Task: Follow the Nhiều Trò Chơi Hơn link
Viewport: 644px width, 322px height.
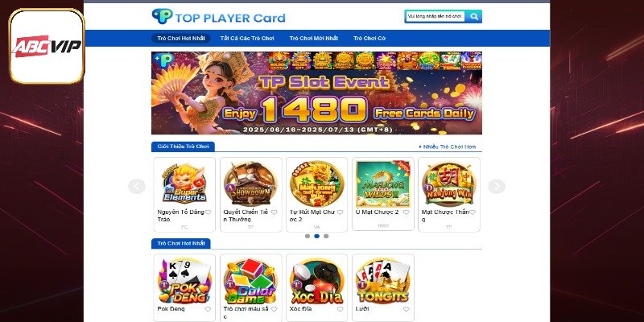Action: point(448,147)
